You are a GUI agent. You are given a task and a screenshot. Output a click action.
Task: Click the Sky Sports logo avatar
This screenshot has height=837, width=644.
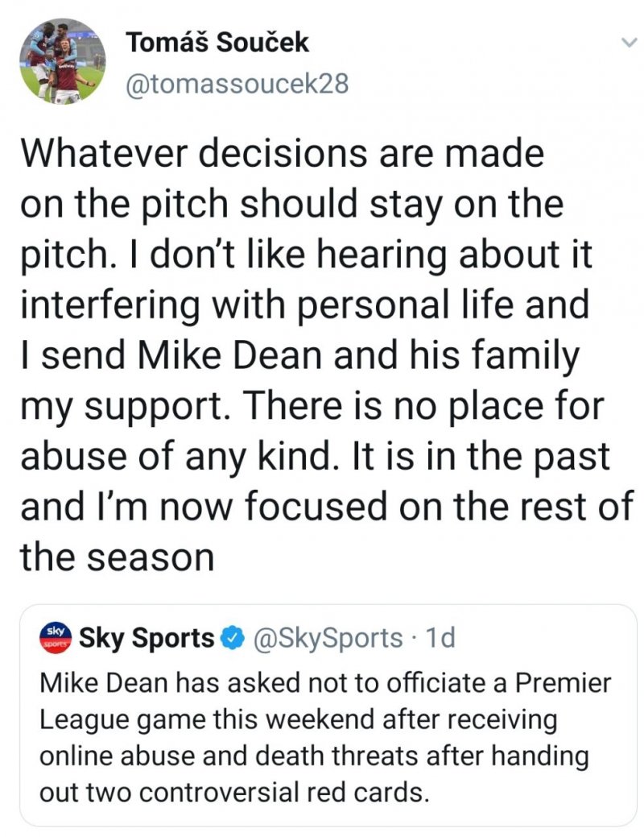pos(56,638)
